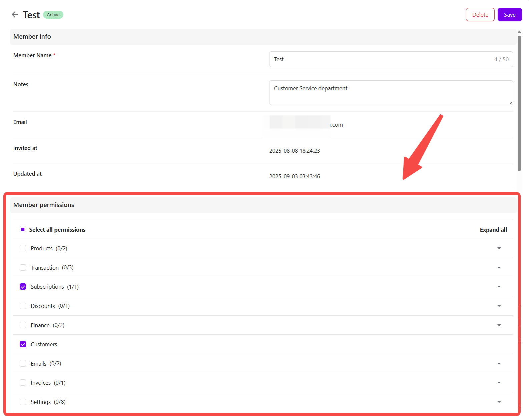The height and width of the screenshot is (420, 529).
Task: Expand the Invoices permissions arrow
Action: pyautogui.click(x=499, y=383)
